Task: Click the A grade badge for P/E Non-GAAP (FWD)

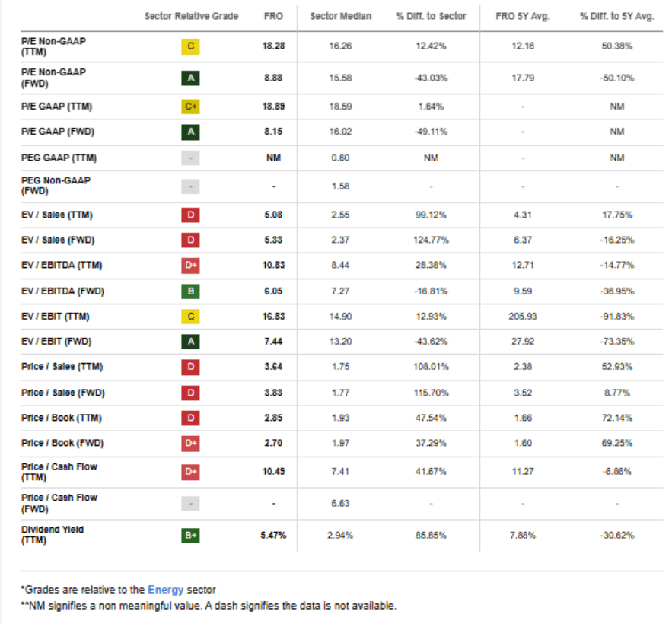Action: pos(190,78)
